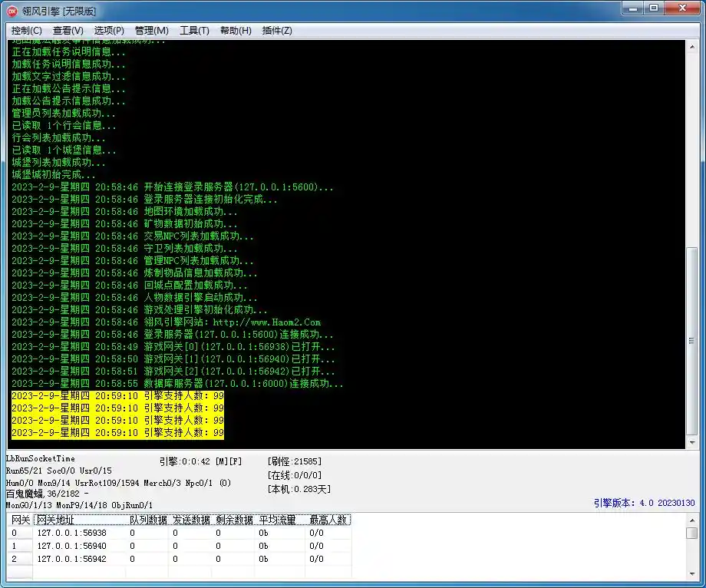Click the LbRunSocketTime label
The image size is (706, 588).
pos(41,459)
